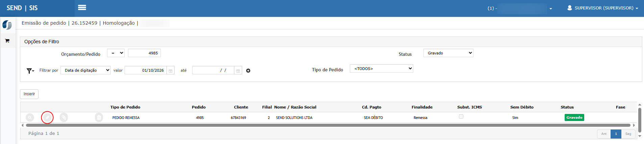This screenshot has height=144, width=644.
Task: Toggle the Subst. ICMS checkbox for order 4985
Action: point(461,117)
